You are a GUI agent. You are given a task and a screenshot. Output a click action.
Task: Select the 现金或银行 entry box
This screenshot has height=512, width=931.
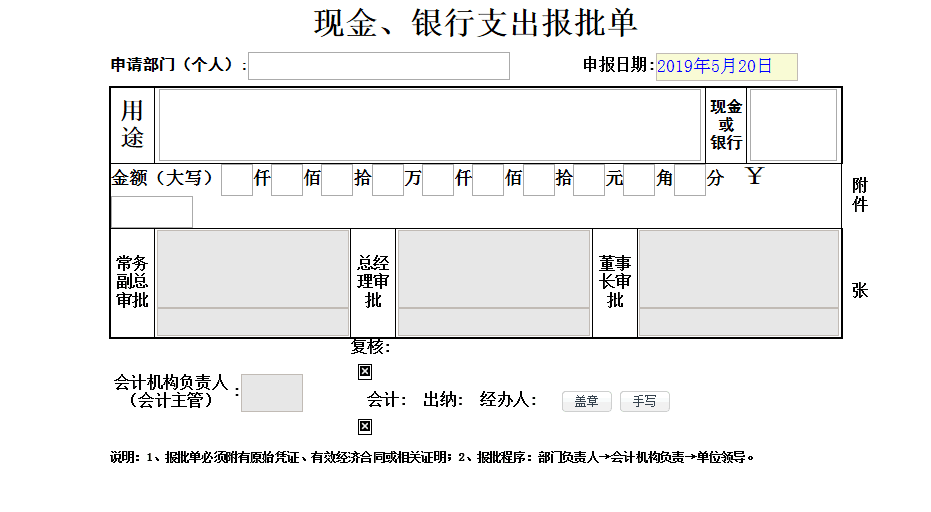click(793, 125)
